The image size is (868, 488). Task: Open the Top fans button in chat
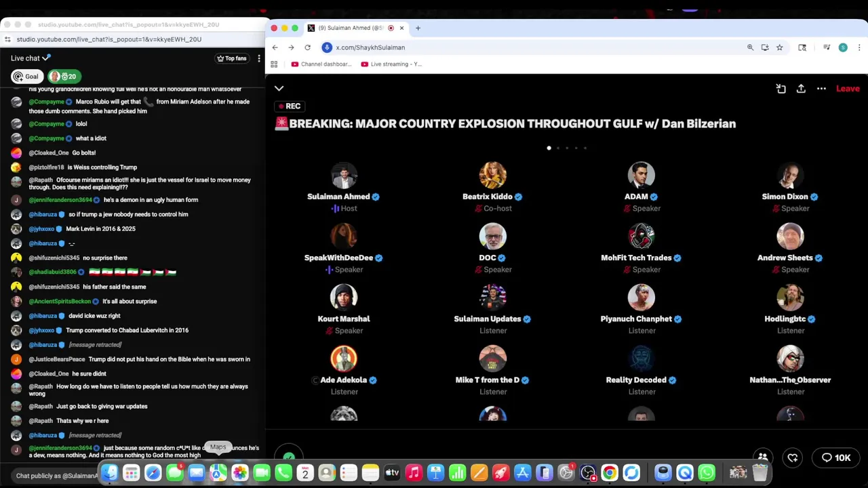(232, 58)
